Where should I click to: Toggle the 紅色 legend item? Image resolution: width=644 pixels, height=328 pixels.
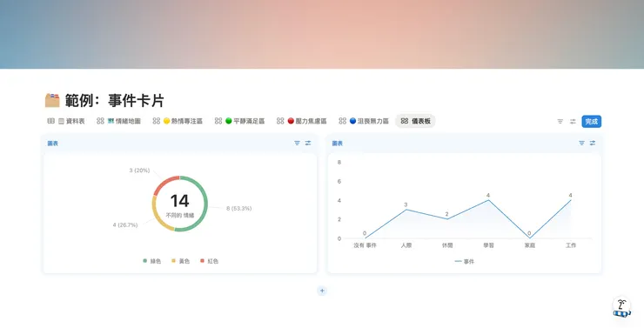[x=209, y=261]
